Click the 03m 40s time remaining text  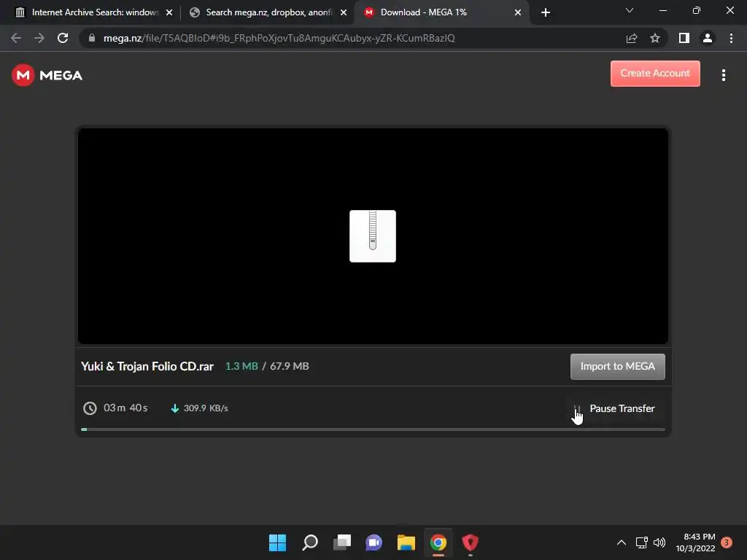point(125,408)
